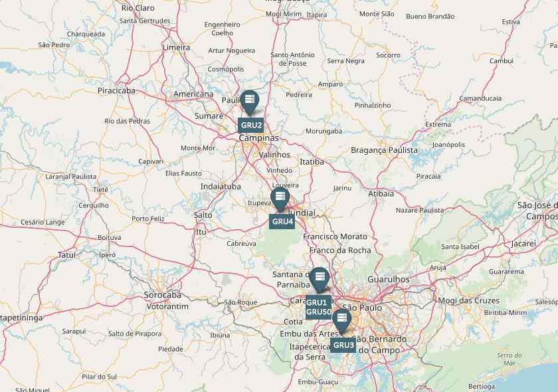Select the GRU2 label box
The width and height of the screenshot is (558, 392).
pyautogui.click(x=251, y=126)
